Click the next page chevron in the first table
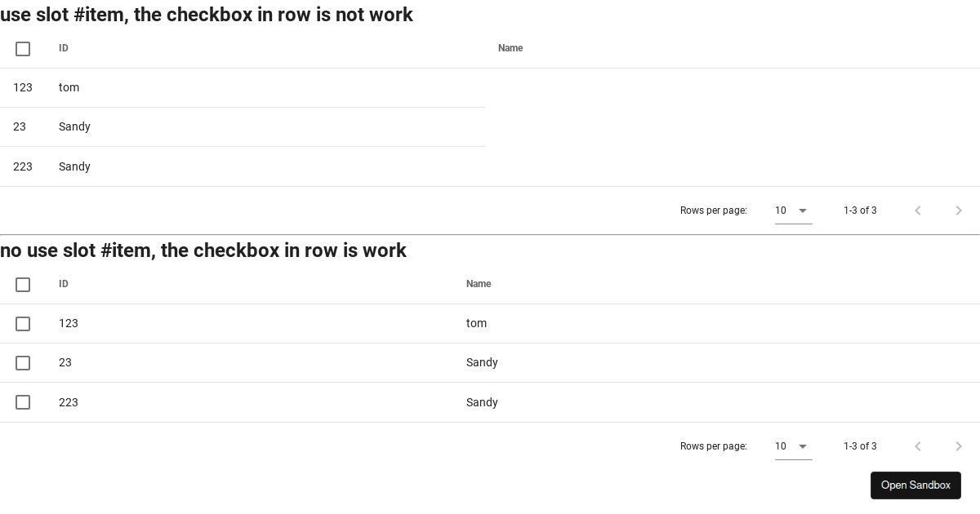The height and width of the screenshot is (514, 980). point(959,210)
